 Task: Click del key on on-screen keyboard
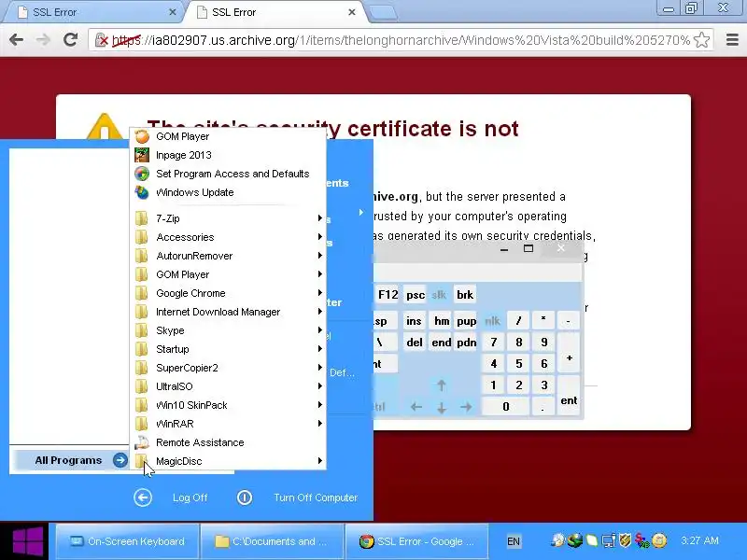point(414,343)
